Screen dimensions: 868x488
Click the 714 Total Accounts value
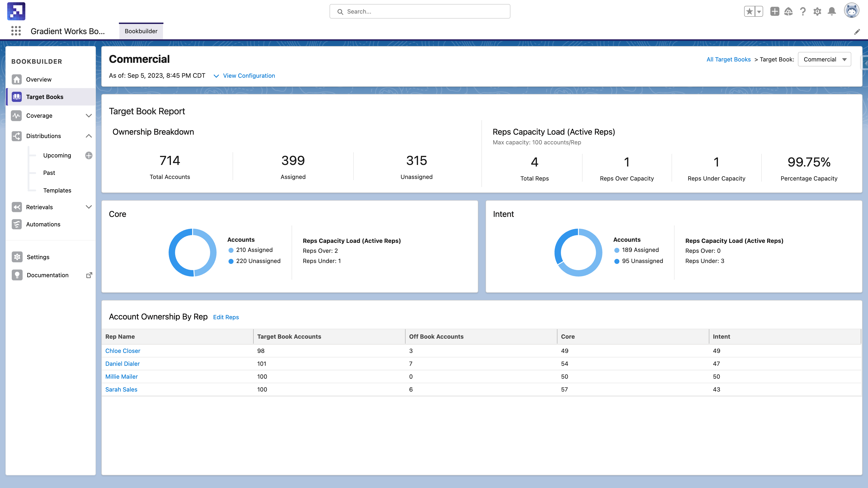pyautogui.click(x=170, y=161)
